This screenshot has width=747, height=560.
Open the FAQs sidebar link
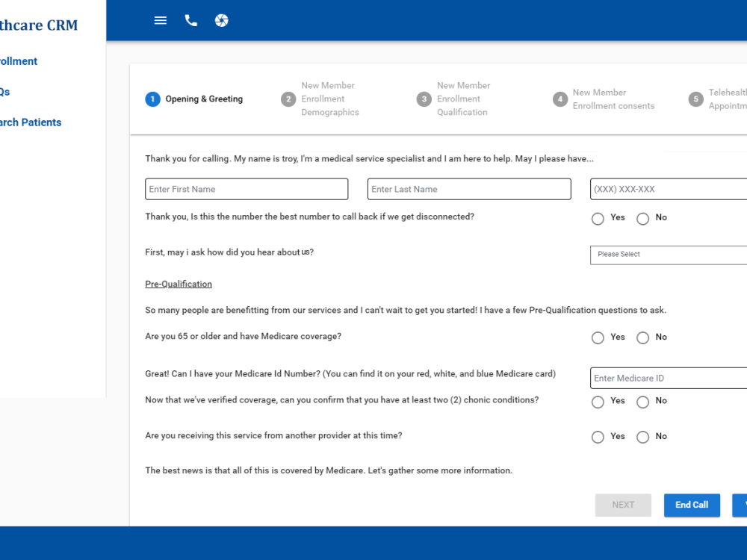point(4,92)
